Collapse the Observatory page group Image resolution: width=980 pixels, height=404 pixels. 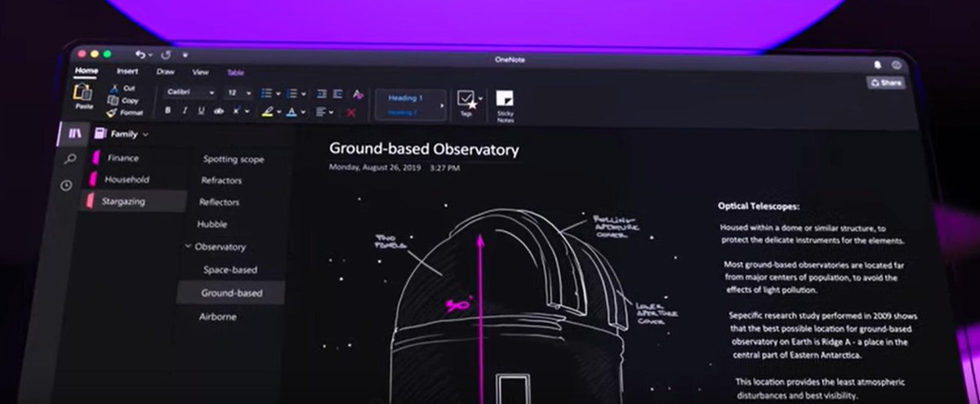tap(187, 246)
